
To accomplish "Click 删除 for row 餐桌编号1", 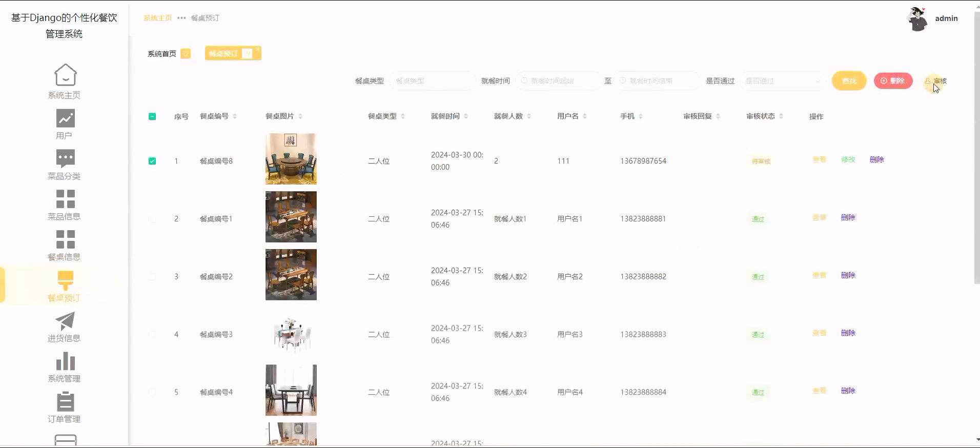I will pos(848,217).
